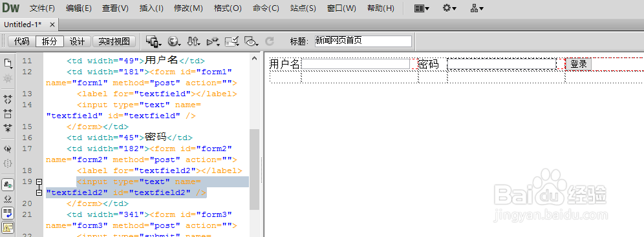Click line number 21

pos(27,214)
